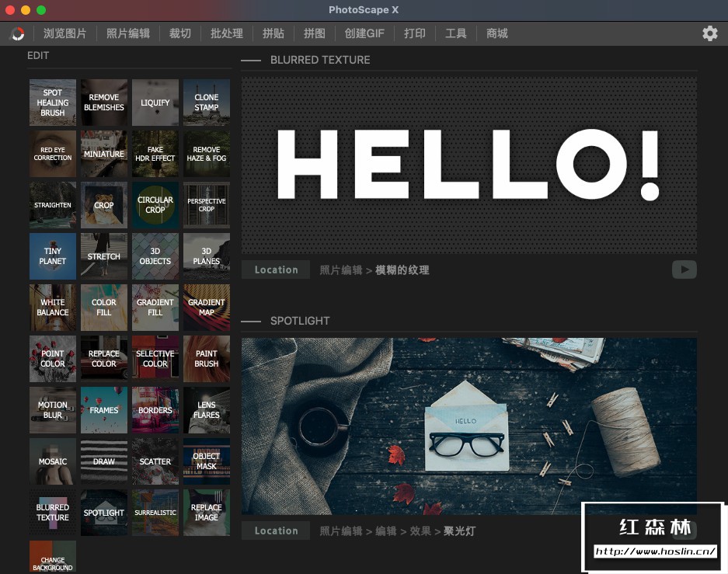Open the 创建GIF tab
Image resolution: width=728 pixels, height=574 pixels.
click(364, 33)
